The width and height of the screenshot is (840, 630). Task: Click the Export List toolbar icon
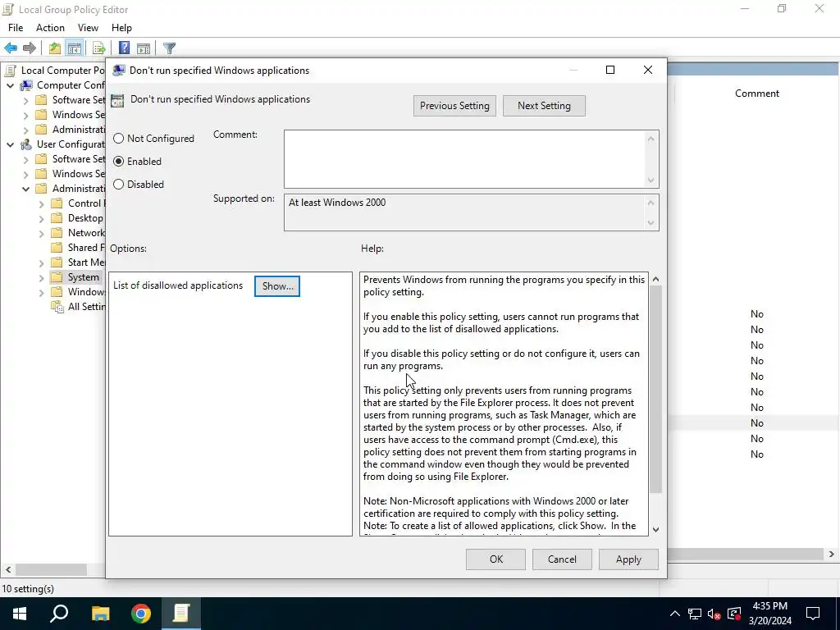[x=99, y=48]
